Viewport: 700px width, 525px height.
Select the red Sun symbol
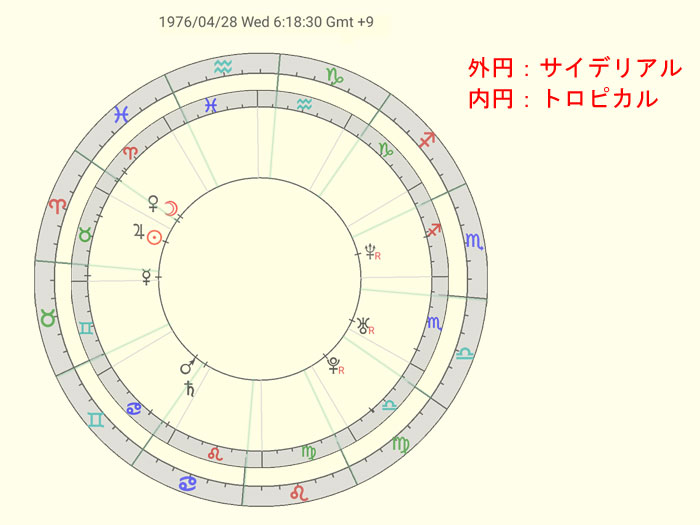(154, 237)
